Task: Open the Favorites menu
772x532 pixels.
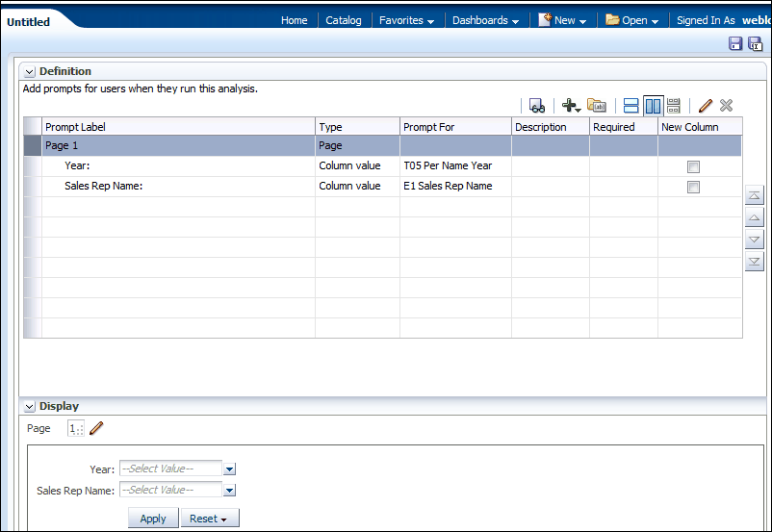Action: coord(406,20)
